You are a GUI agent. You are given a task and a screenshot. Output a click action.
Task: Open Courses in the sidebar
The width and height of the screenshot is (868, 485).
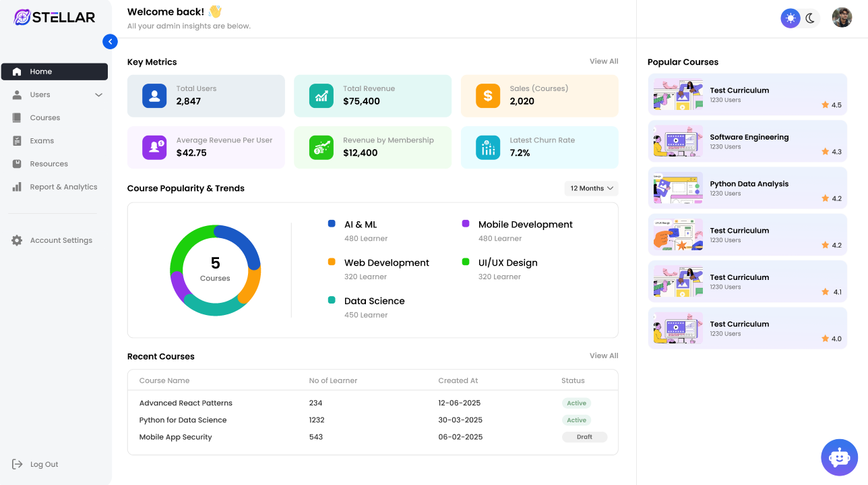click(45, 118)
